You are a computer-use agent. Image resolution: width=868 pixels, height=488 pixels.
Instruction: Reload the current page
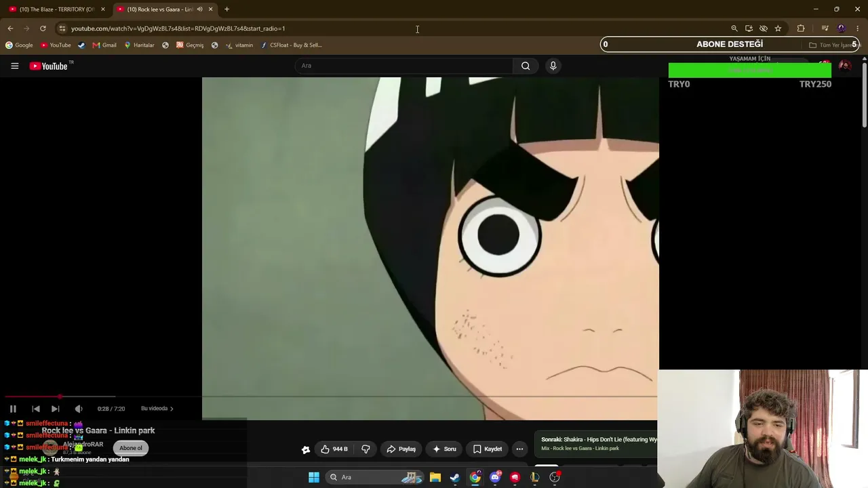43,28
